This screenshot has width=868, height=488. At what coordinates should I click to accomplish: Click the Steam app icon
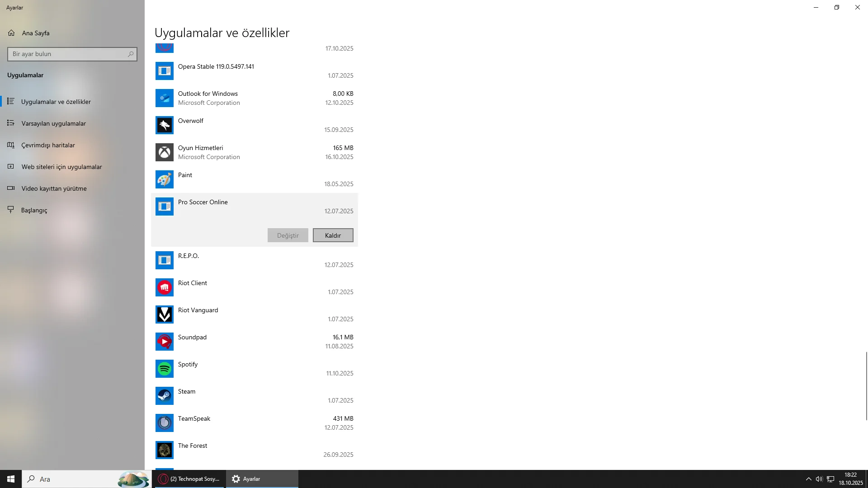(164, 396)
